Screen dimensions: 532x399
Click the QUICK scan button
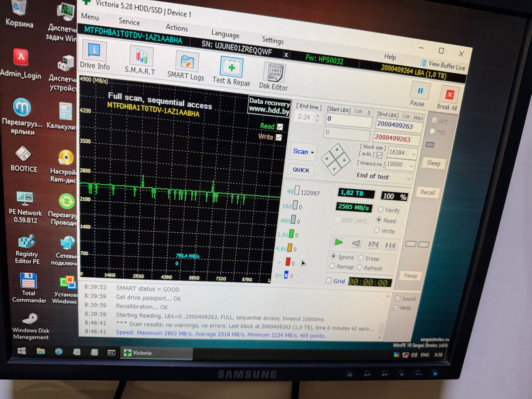tap(301, 170)
